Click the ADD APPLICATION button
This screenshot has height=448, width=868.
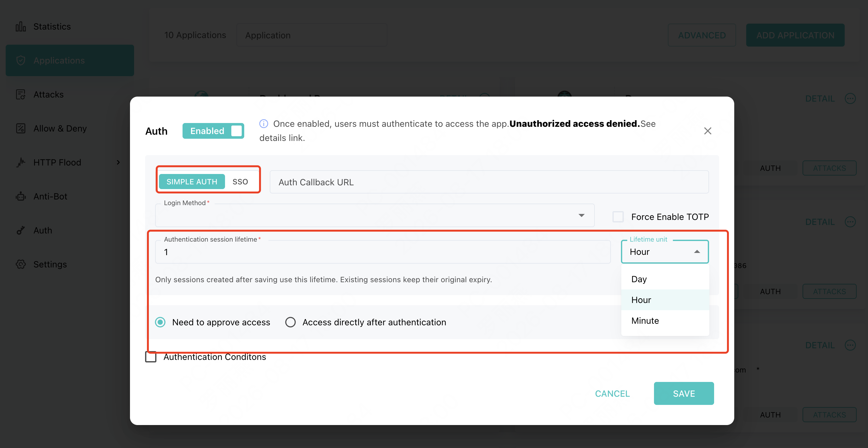click(x=795, y=35)
